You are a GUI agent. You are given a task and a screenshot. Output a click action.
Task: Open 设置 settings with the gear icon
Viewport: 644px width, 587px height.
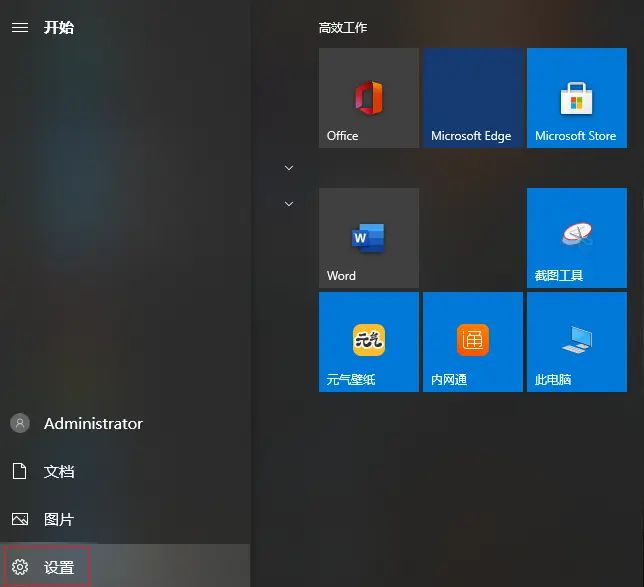click(x=125, y=567)
